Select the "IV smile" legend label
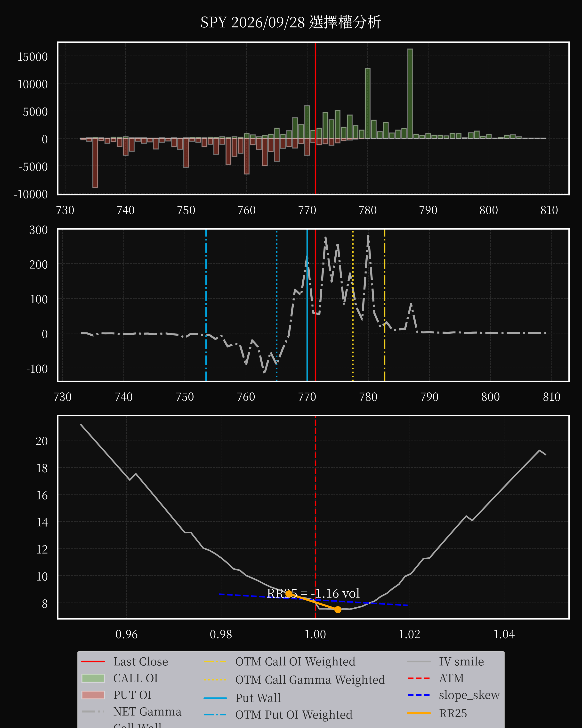The width and height of the screenshot is (582, 728). (x=461, y=662)
